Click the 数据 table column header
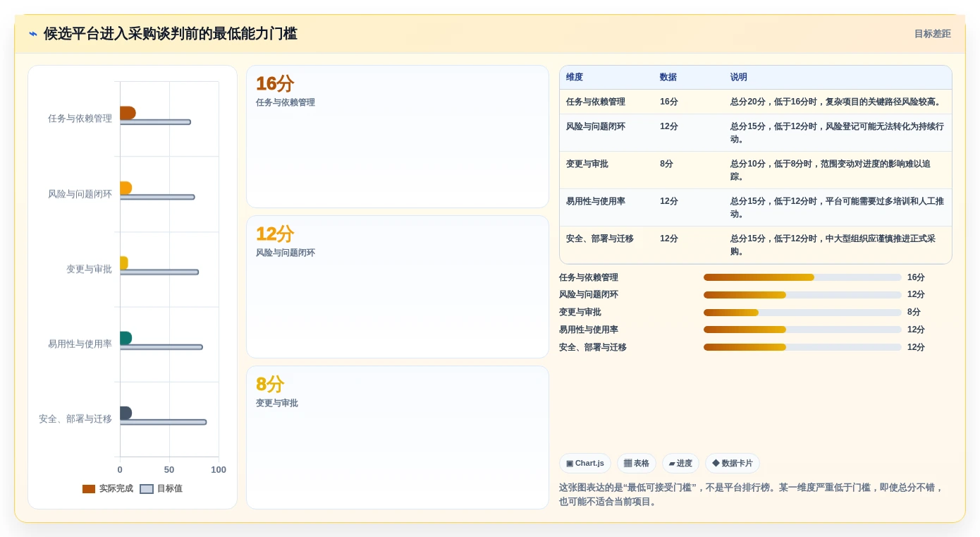 [x=668, y=78]
